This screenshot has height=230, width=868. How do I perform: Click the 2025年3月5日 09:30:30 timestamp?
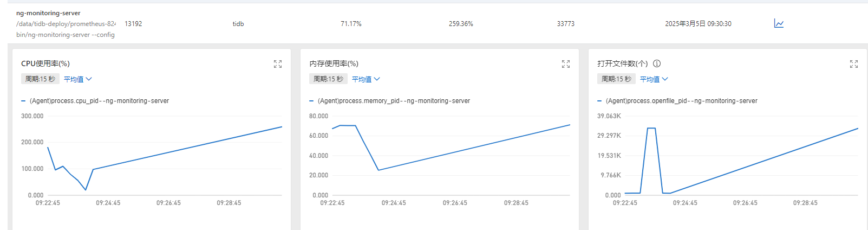point(698,24)
